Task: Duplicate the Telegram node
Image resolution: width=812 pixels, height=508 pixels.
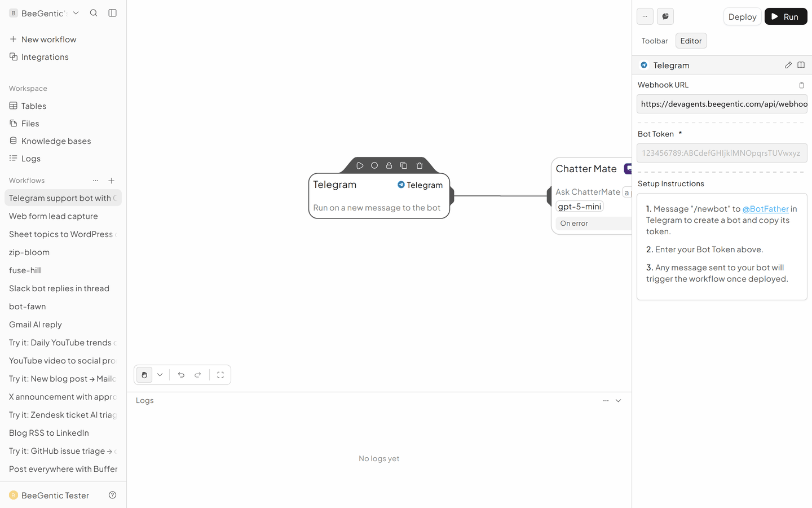Action: click(x=404, y=165)
